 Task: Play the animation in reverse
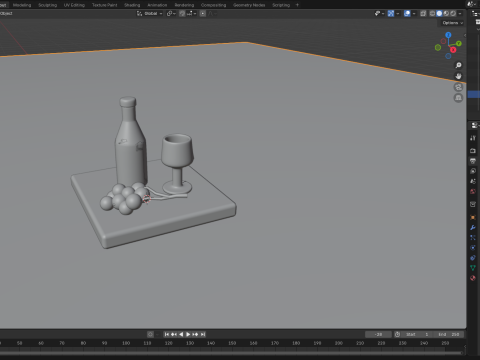point(181,334)
